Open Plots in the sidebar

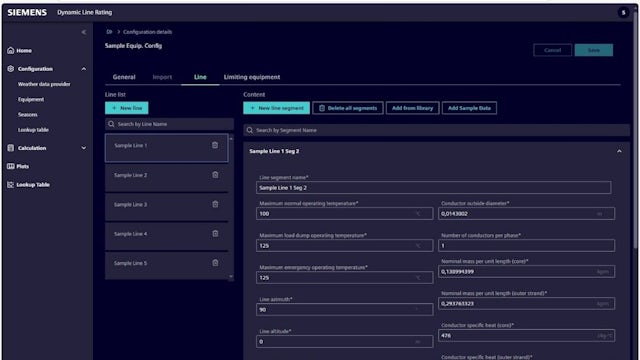18,167
